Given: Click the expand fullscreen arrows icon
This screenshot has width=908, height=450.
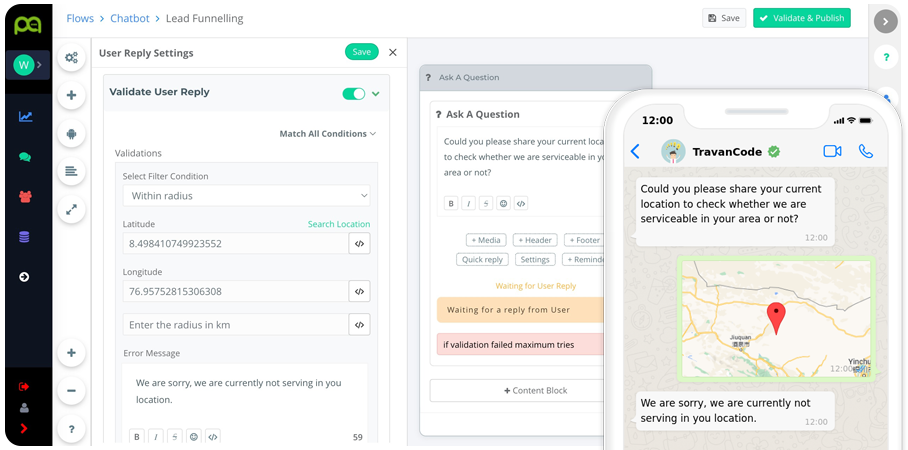Looking at the screenshot, I should click(x=71, y=209).
